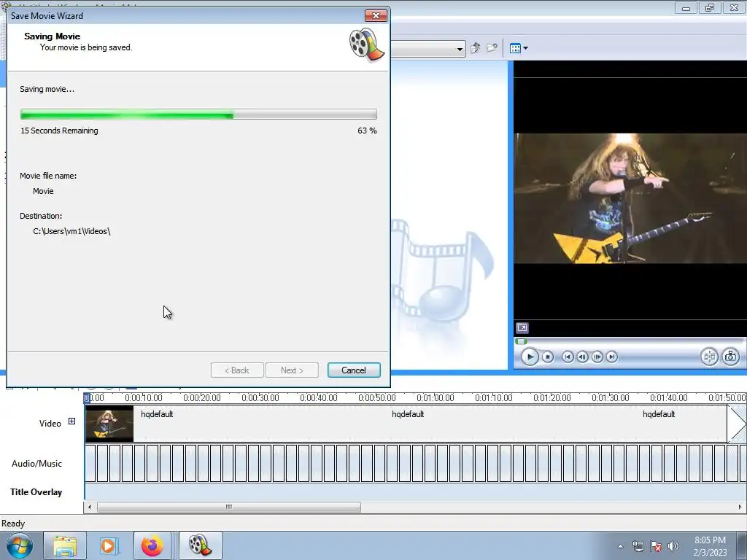The image size is (747, 560).
Task: Click the 0:01:00.00 timeline ruler mark
Action: (x=435, y=397)
